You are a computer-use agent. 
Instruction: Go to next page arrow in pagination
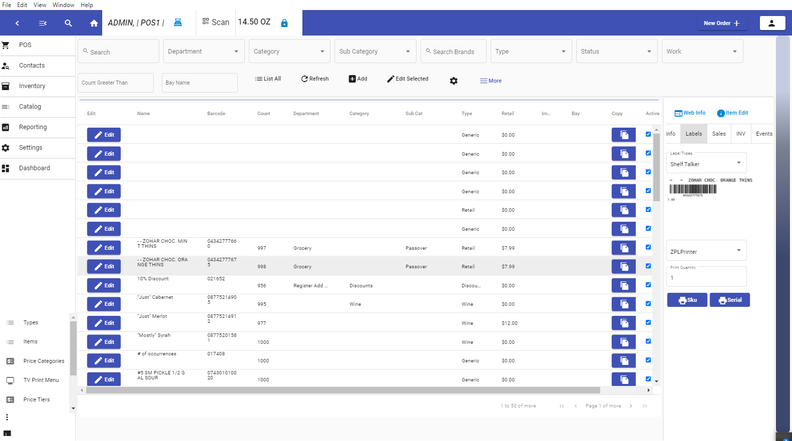[x=631, y=406]
